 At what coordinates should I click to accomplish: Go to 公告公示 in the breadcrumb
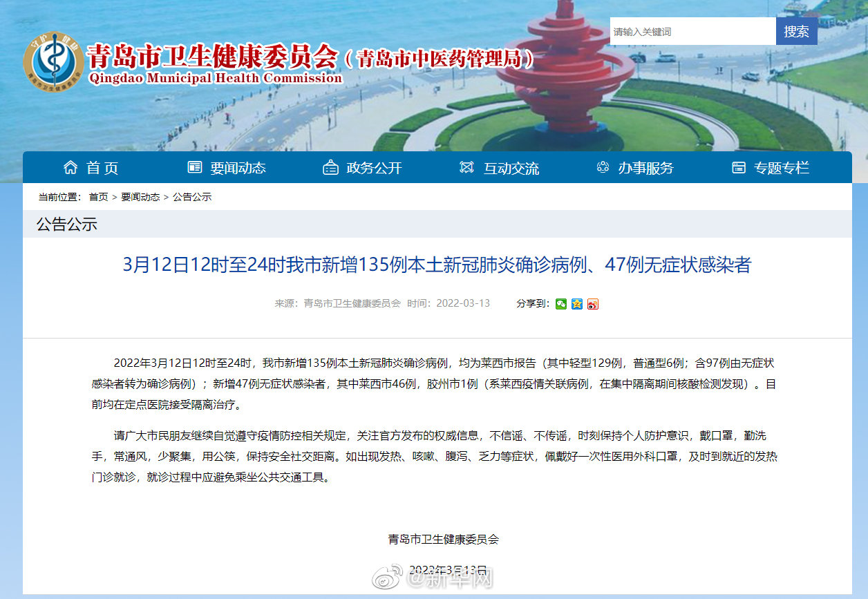click(x=192, y=197)
